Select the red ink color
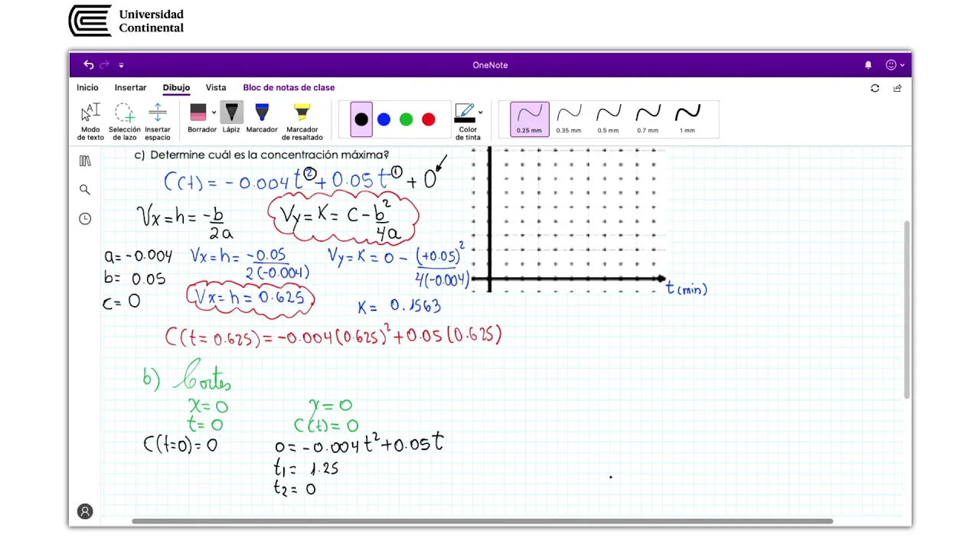This screenshot has height=551, width=980. pos(429,119)
